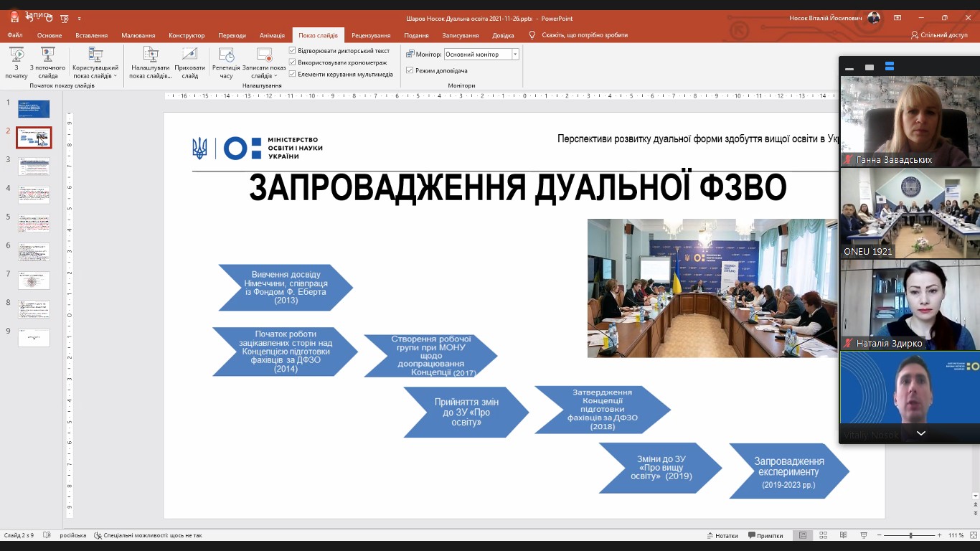Click the Скажіть, що потрібно зробити search box
980x551 pixels.
[578, 35]
